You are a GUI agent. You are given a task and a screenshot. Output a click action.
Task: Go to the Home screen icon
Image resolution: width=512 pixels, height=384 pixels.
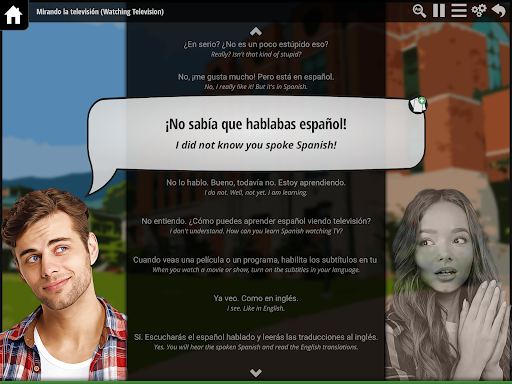click(14, 15)
